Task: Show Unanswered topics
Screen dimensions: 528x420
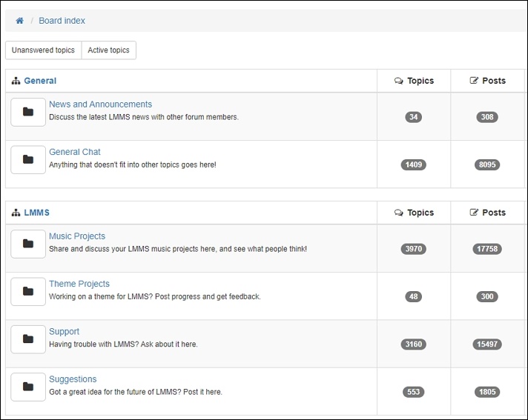Action: coord(43,50)
